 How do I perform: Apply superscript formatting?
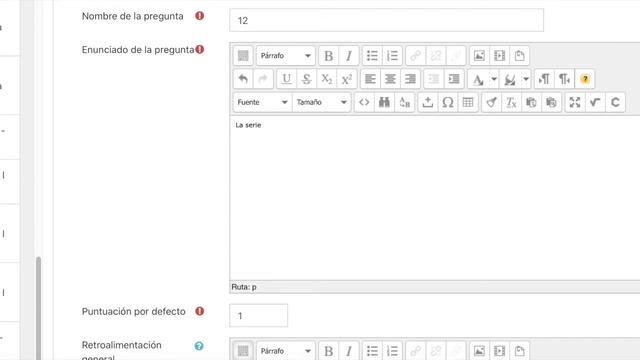click(347, 79)
